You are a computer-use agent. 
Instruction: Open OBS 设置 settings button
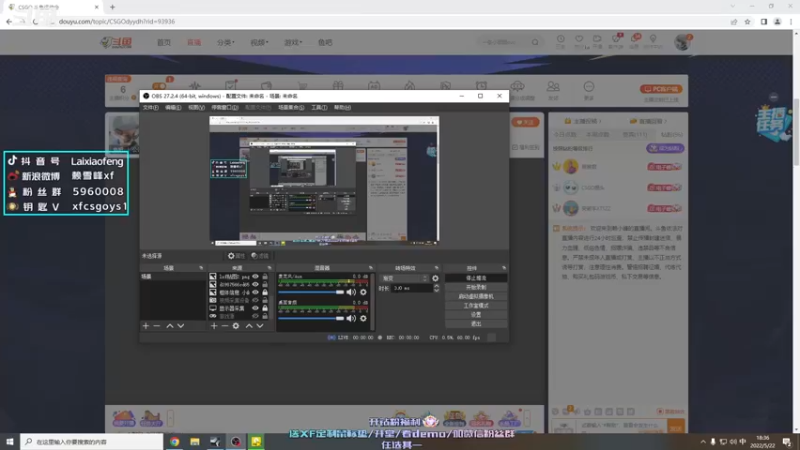tap(476, 315)
